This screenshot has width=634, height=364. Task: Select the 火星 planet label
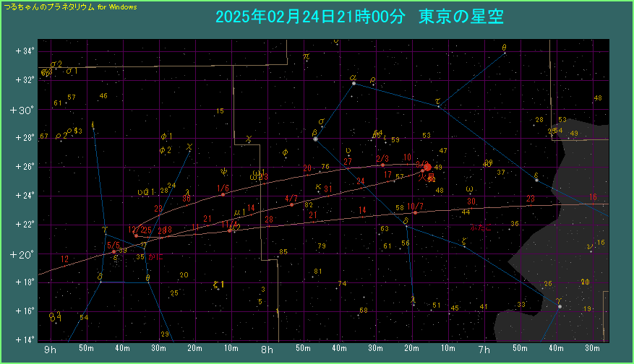tap(427, 178)
